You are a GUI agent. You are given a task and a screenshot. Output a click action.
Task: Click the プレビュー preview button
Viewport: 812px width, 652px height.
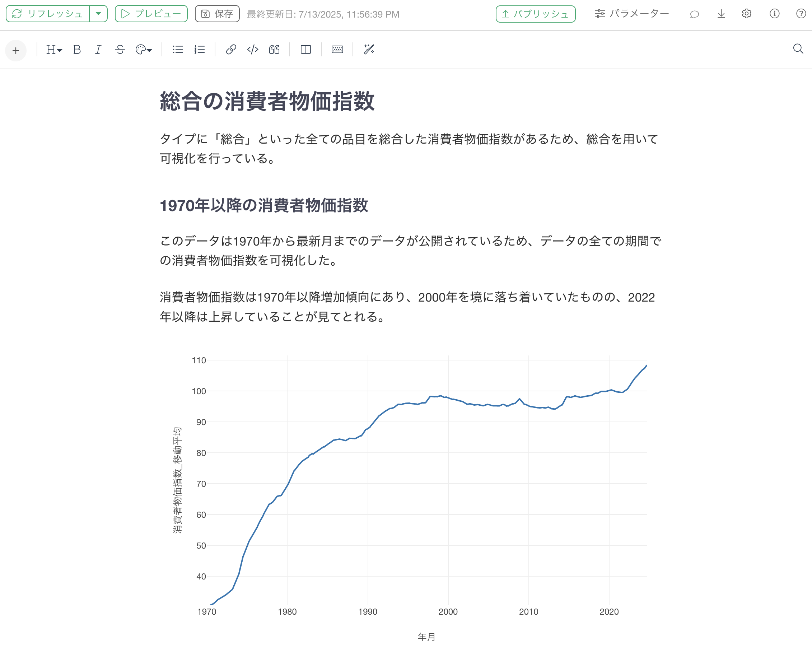(x=151, y=14)
